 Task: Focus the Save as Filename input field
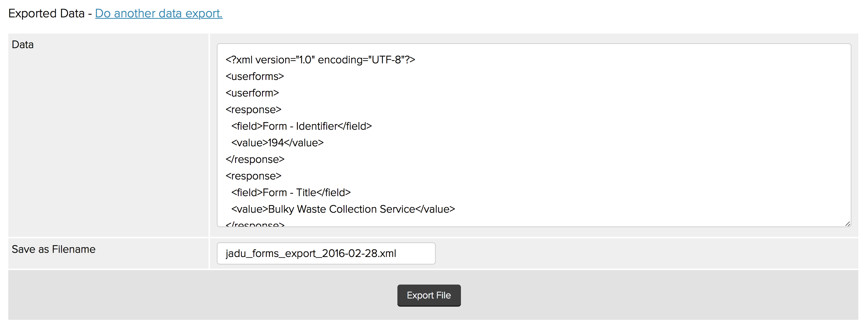coord(326,253)
